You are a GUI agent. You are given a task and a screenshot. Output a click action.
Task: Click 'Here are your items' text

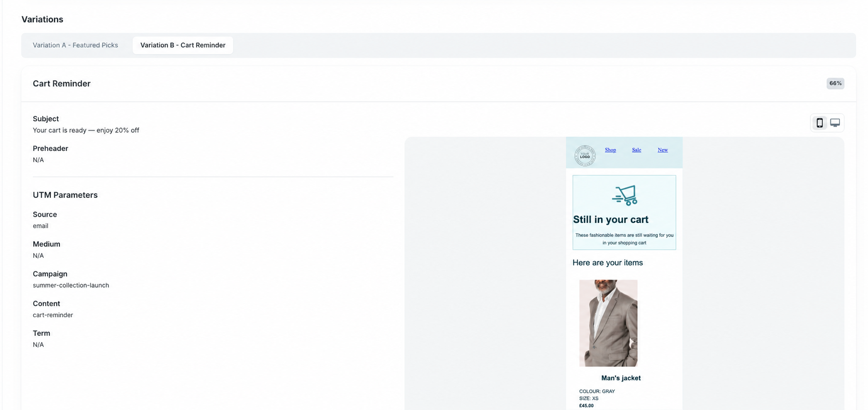pyautogui.click(x=607, y=263)
